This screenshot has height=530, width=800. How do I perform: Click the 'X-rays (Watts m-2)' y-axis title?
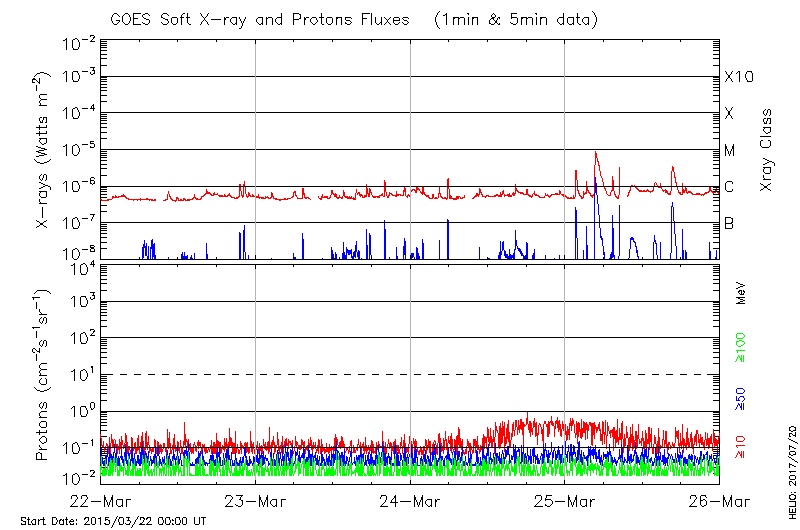(x=44, y=150)
